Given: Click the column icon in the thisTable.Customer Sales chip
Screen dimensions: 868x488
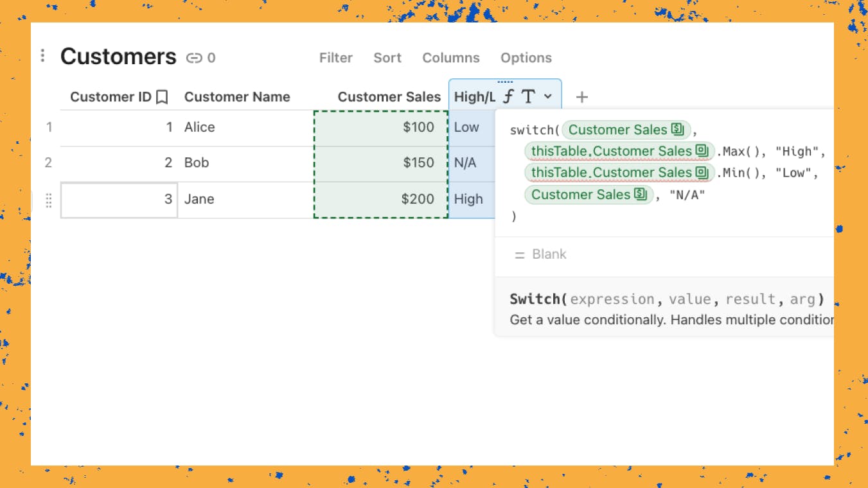Looking at the screenshot, I should 702,151.
